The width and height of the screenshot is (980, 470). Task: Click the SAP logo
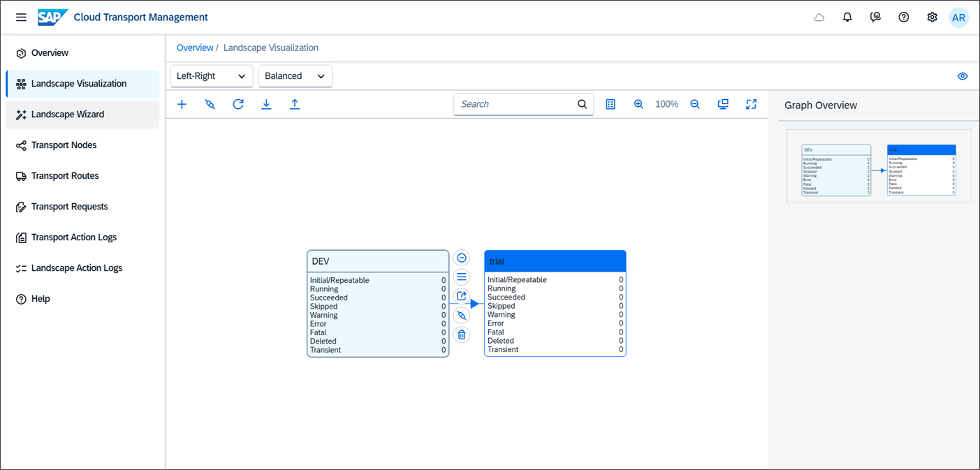coord(52,17)
